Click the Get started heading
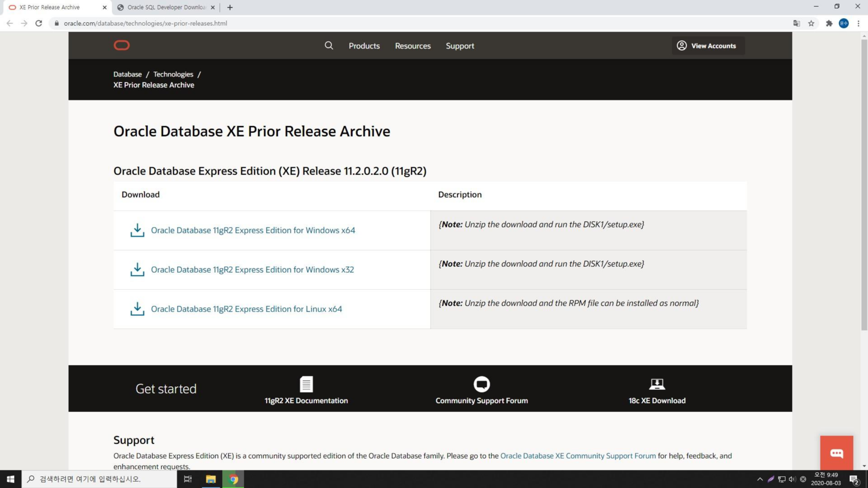This screenshot has width=868, height=488. [x=166, y=389]
